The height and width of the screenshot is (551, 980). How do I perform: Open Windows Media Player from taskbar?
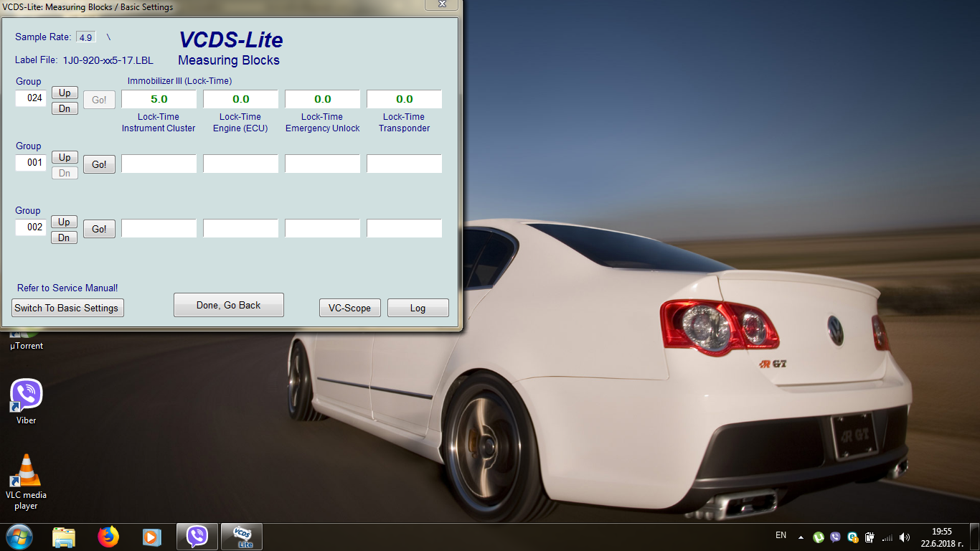click(151, 537)
